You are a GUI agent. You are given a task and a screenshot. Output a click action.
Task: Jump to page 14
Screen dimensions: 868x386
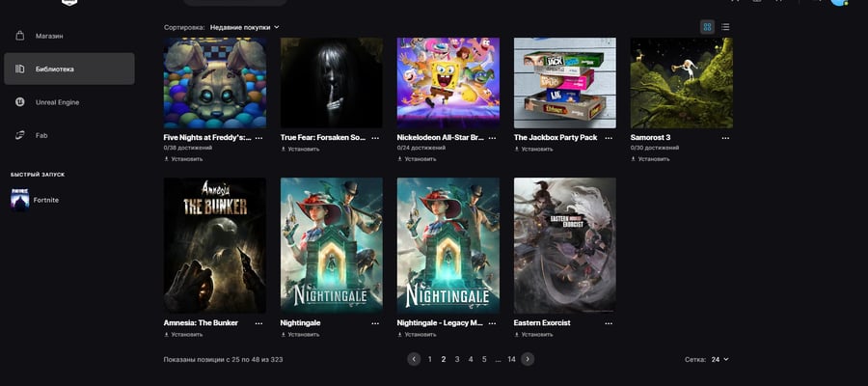[511, 359]
